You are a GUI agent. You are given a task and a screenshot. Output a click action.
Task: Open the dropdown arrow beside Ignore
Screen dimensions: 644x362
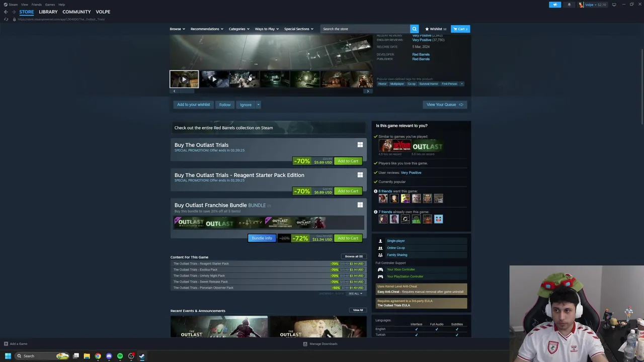(258, 105)
